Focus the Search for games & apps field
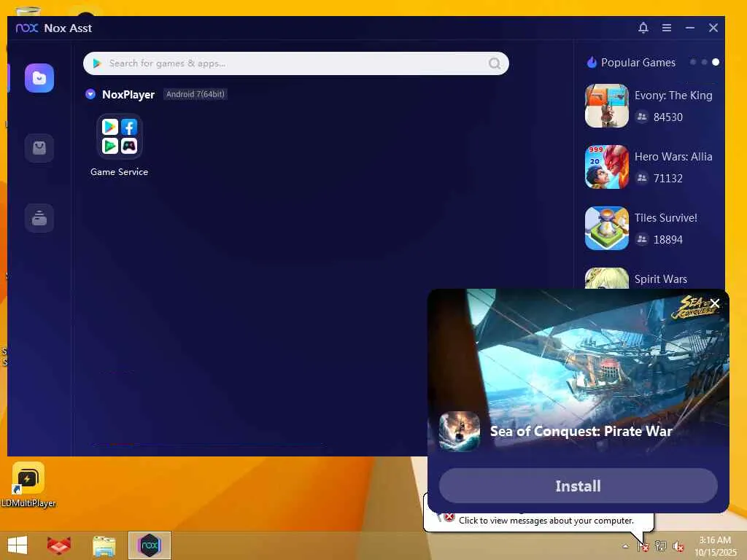 tap(296, 63)
